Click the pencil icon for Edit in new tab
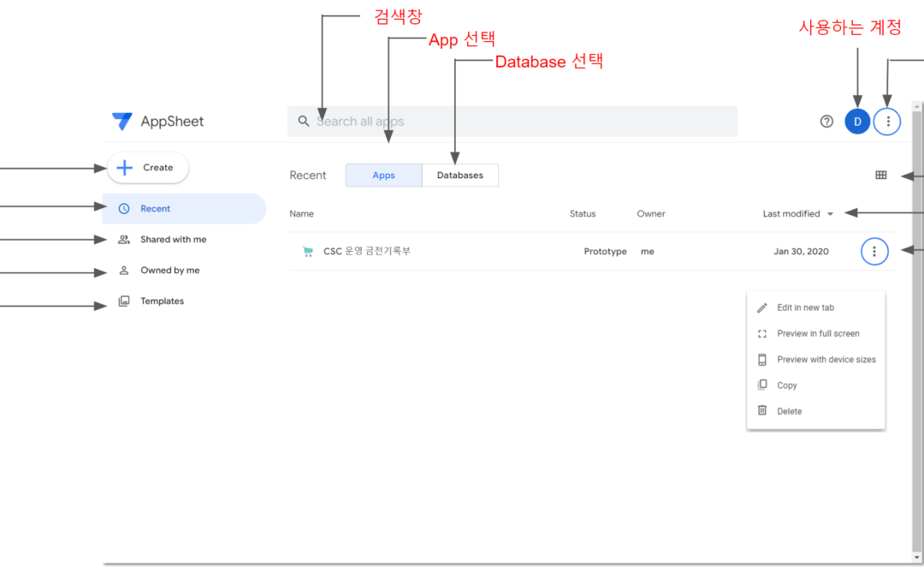Image resolution: width=924 pixels, height=578 pixels. pos(762,308)
